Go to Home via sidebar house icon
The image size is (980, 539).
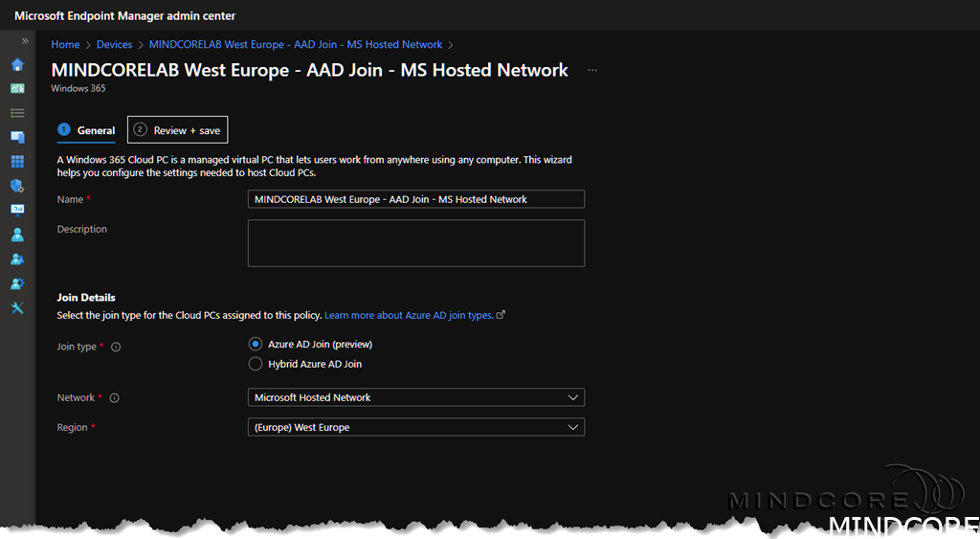tap(17, 65)
